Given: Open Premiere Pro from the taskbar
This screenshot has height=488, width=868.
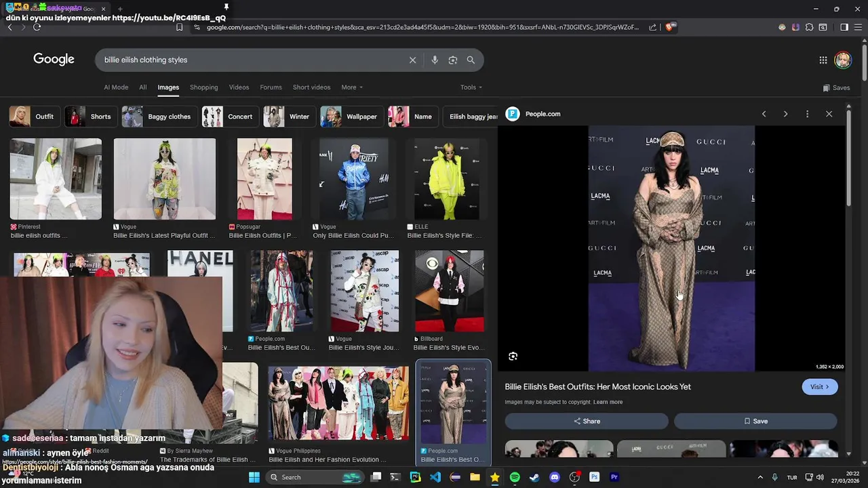Looking at the screenshot, I should (614, 477).
